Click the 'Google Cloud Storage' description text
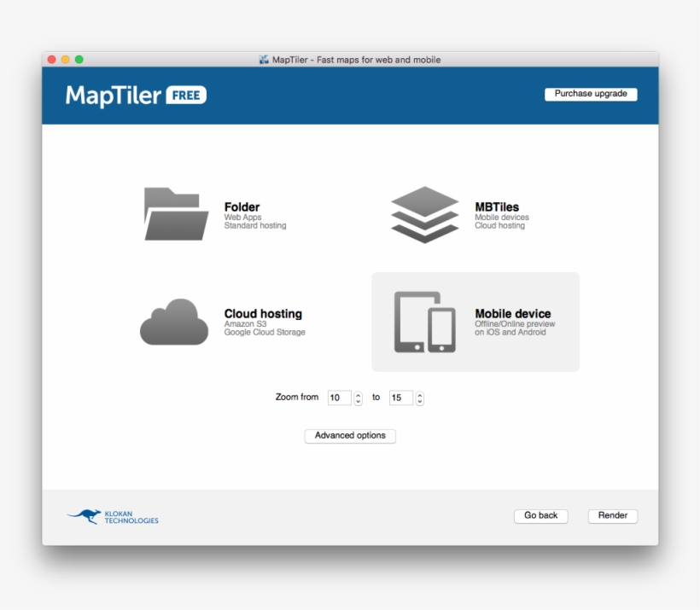Image resolution: width=700 pixels, height=610 pixels. pyautogui.click(x=265, y=333)
